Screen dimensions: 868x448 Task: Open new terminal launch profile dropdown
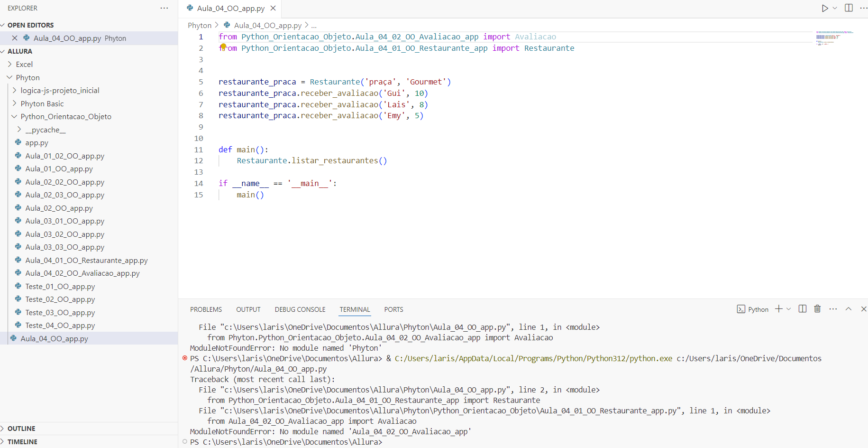coord(789,309)
